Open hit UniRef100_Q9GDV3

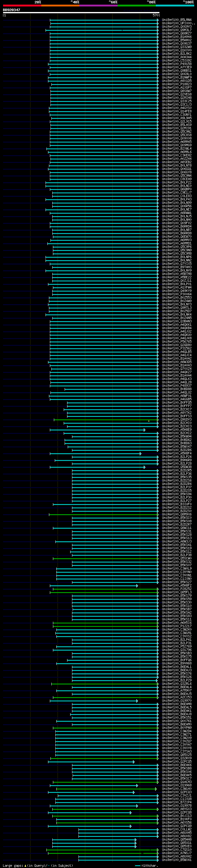[x=176, y=419]
